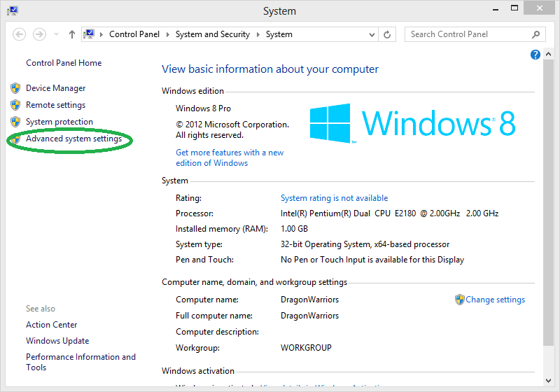Refresh the System page

click(x=387, y=34)
